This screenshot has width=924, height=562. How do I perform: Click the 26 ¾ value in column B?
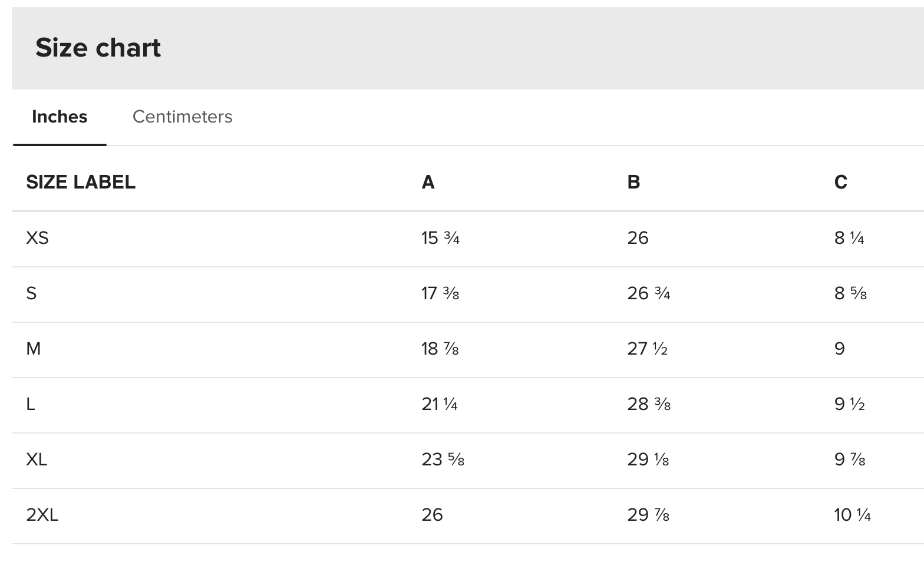click(x=648, y=293)
